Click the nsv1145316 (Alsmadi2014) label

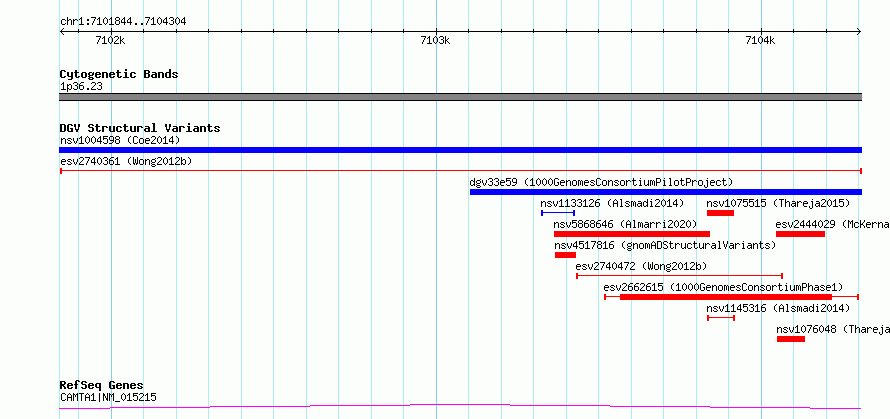tap(778, 308)
